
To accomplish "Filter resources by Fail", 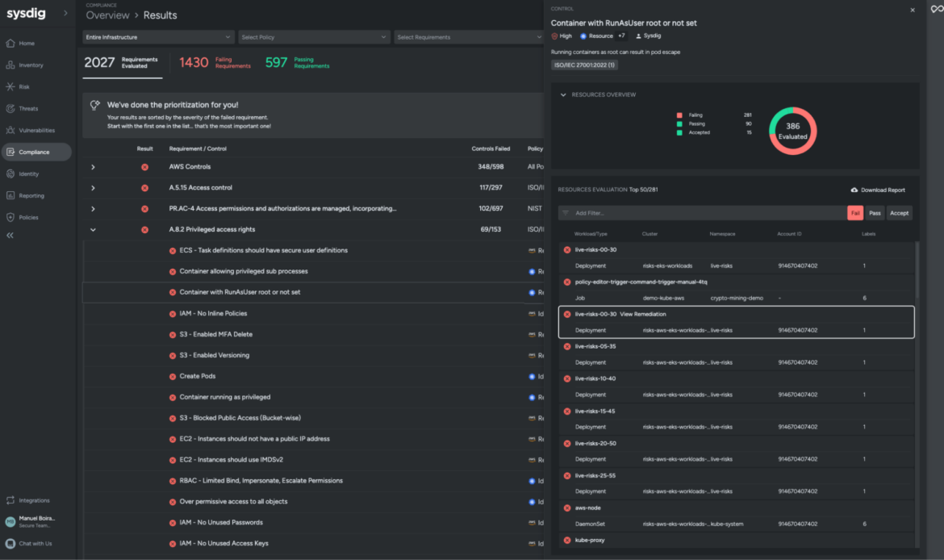I will (x=855, y=213).
